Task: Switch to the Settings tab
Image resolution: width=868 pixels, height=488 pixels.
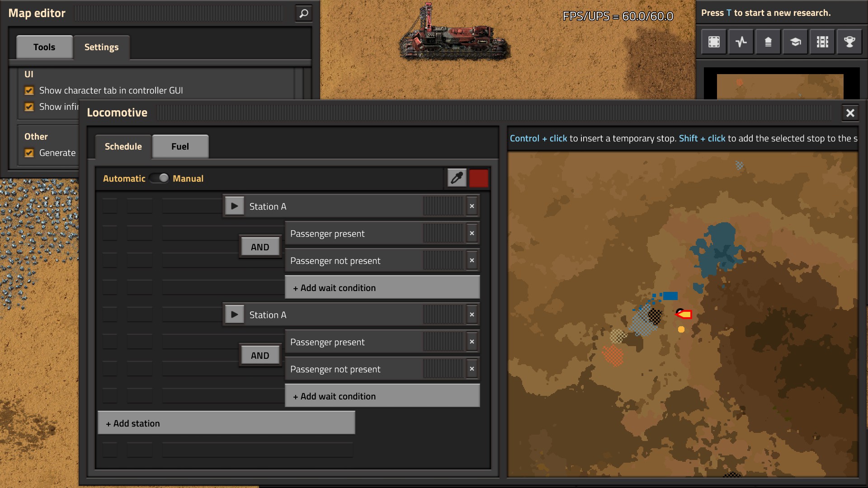Action: click(101, 47)
